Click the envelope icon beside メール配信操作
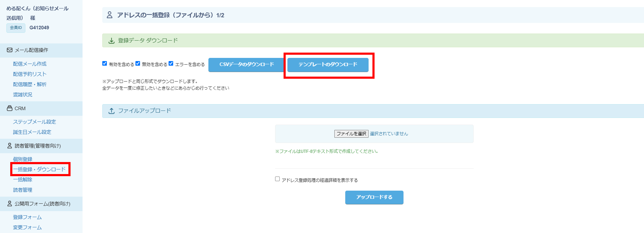Viewport: 644px width, 233px height. point(10,50)
